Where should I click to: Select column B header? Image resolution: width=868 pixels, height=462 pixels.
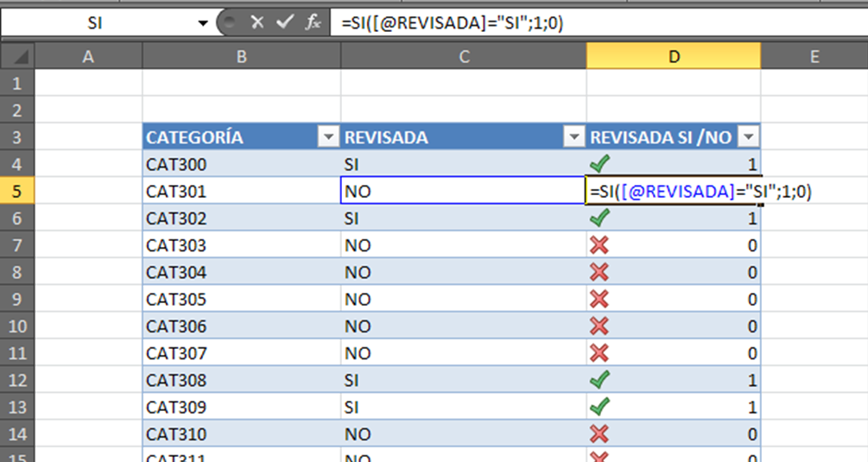(x=241, y=56)
